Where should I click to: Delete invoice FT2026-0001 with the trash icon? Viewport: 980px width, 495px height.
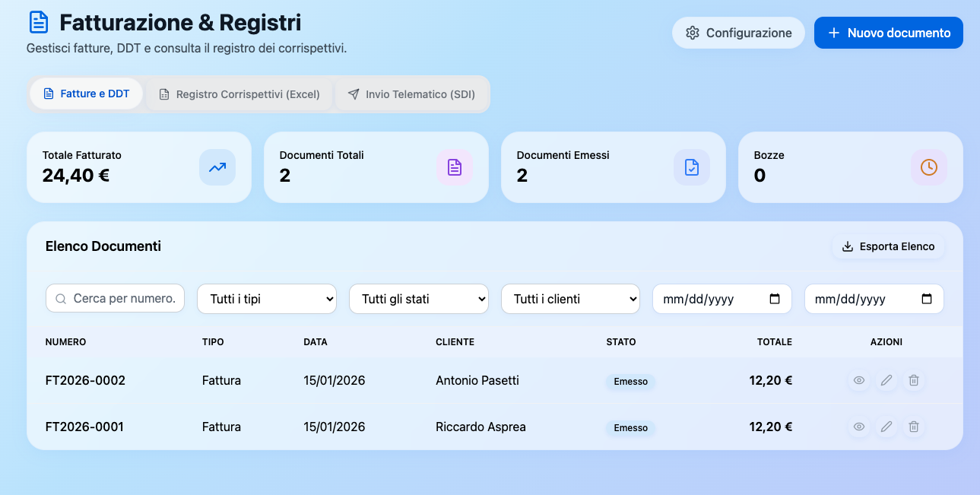[914, 427]
